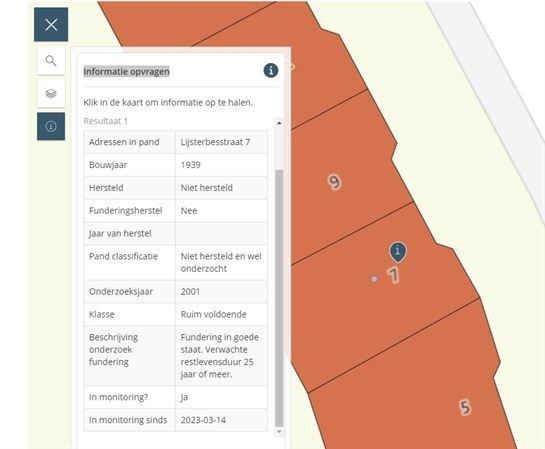Click the Bouwjaar 1939 value cell
The width and height of the screenshot is (545, 449).
[221, 165]
